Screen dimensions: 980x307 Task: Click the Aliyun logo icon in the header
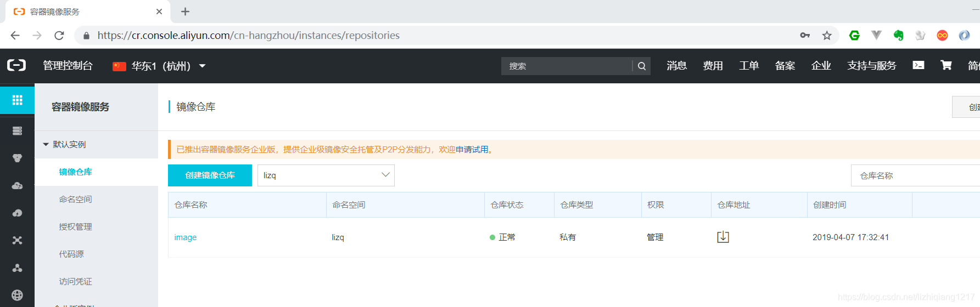tap(16, 65)
